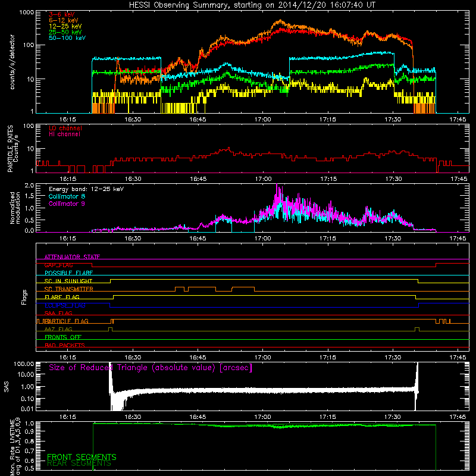Select the 'HI channel' legend label

pyautogui.click(x=64, y=134)
